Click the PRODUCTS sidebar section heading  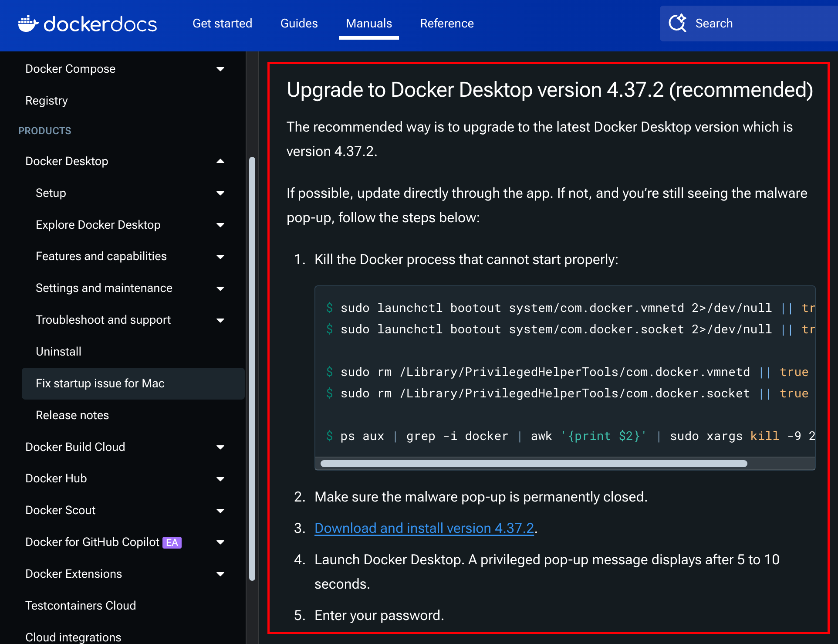[x=44, y=131]
